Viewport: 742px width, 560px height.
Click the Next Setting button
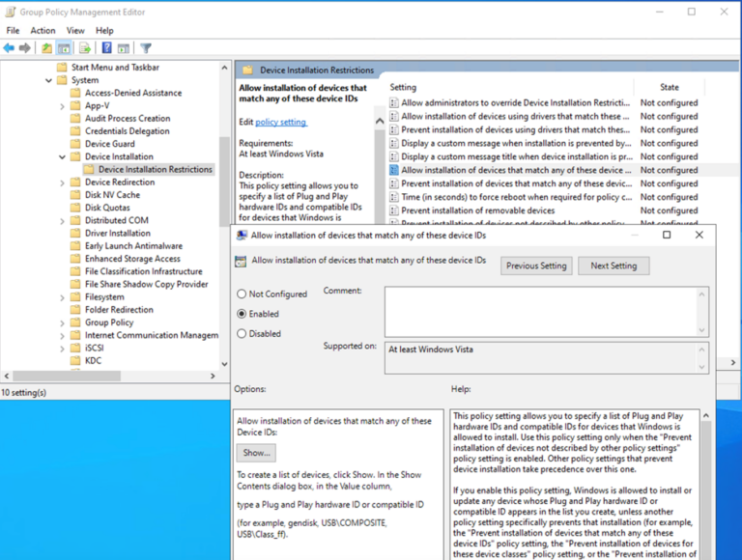[x=614, y=266]
